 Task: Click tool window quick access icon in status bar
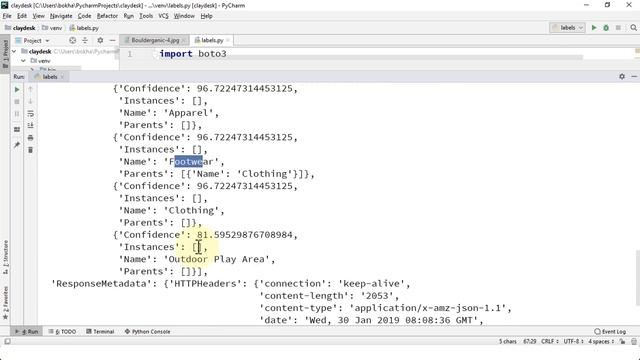pyautogui.click(x=7, y=341)
